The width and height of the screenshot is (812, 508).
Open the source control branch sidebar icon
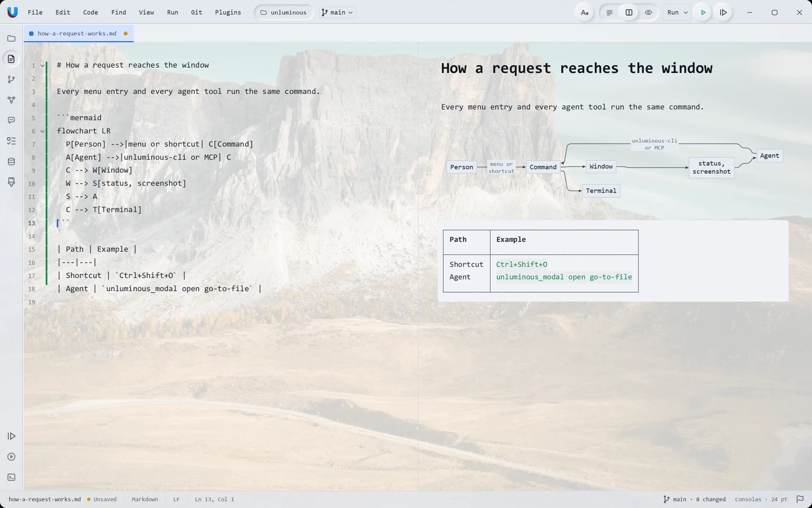point(11,80)
